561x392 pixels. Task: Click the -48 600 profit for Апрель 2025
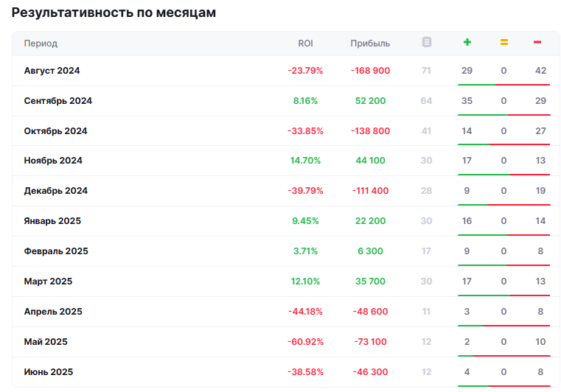click(370, 312)
